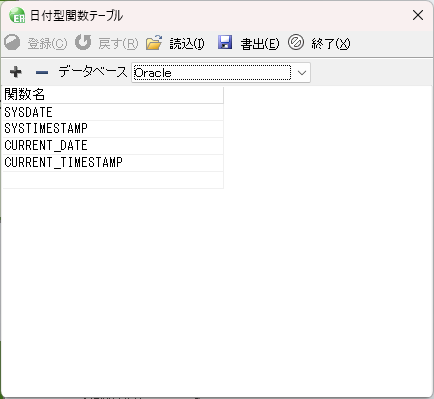
Task: Add a row with the plus icon
Action: 16,72
